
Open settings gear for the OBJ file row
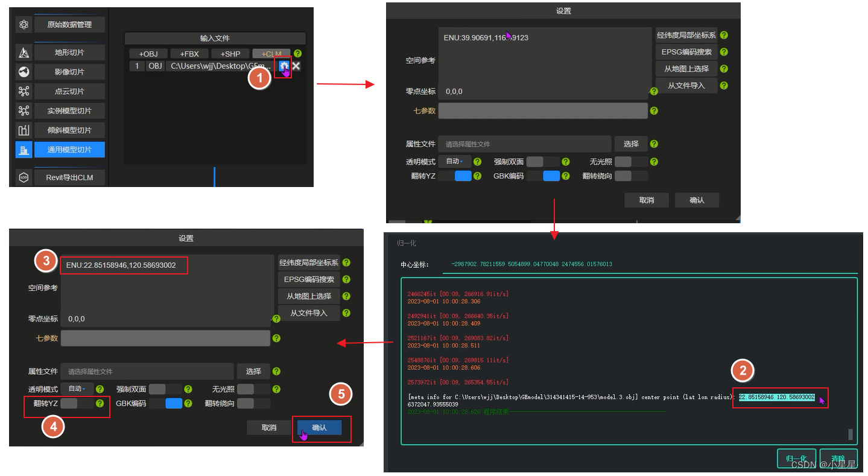point(283,66)
